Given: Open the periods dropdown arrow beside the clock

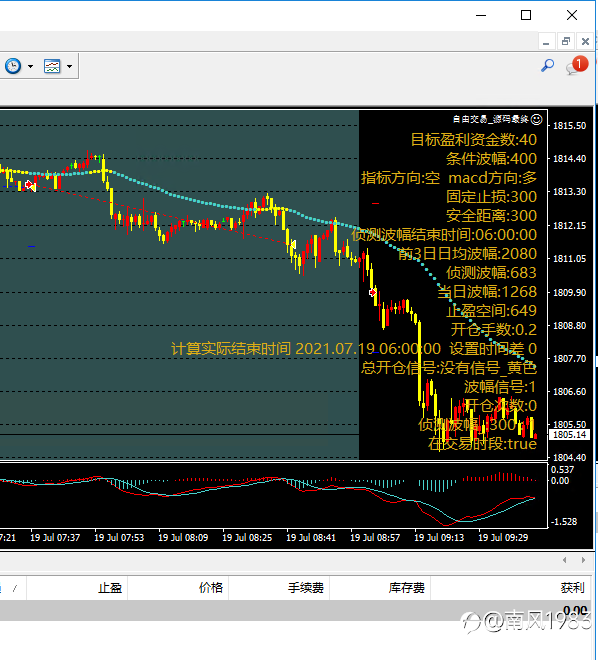Looking at the screenshot, I should [30, 66].
